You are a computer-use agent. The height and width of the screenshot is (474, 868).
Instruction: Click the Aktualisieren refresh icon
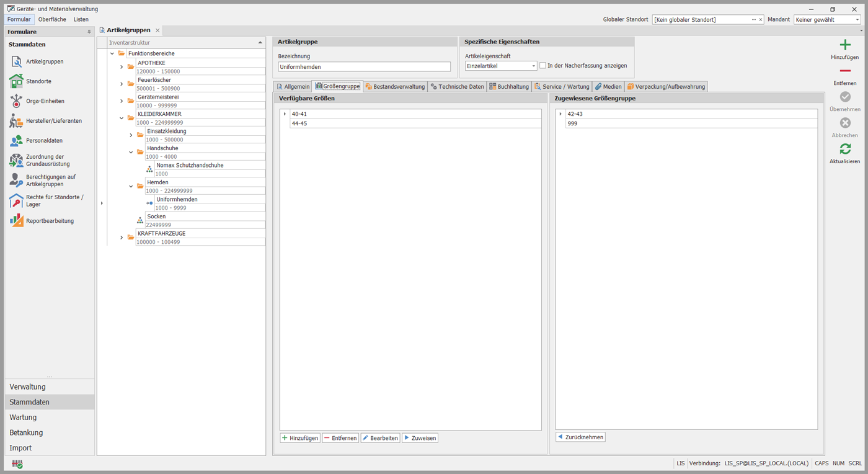point(844,150)
